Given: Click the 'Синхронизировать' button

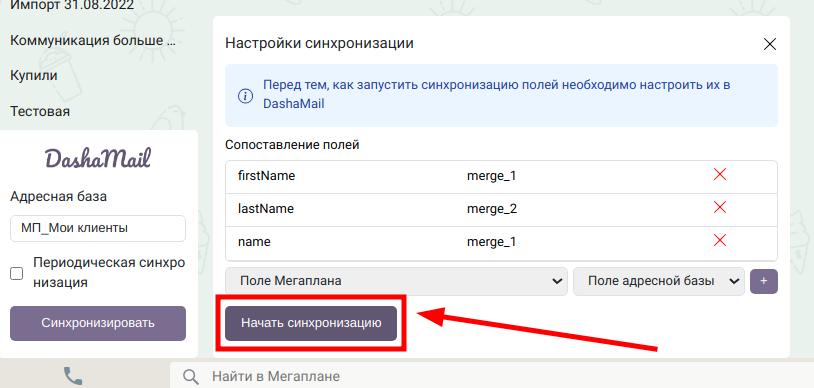Looking at the screenshot, I should 98,323.
